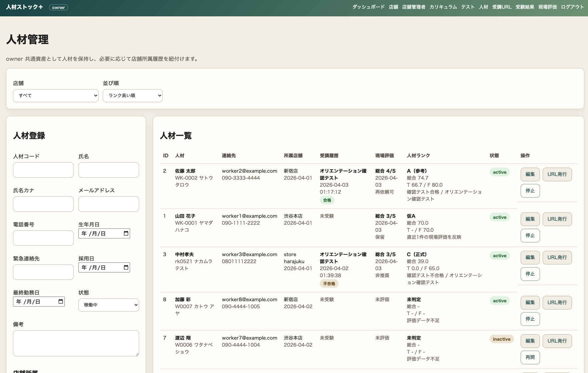Click inside the 備考 textarea
The width and height of the screenshot is (588, 373).
(x=76, y=343)
